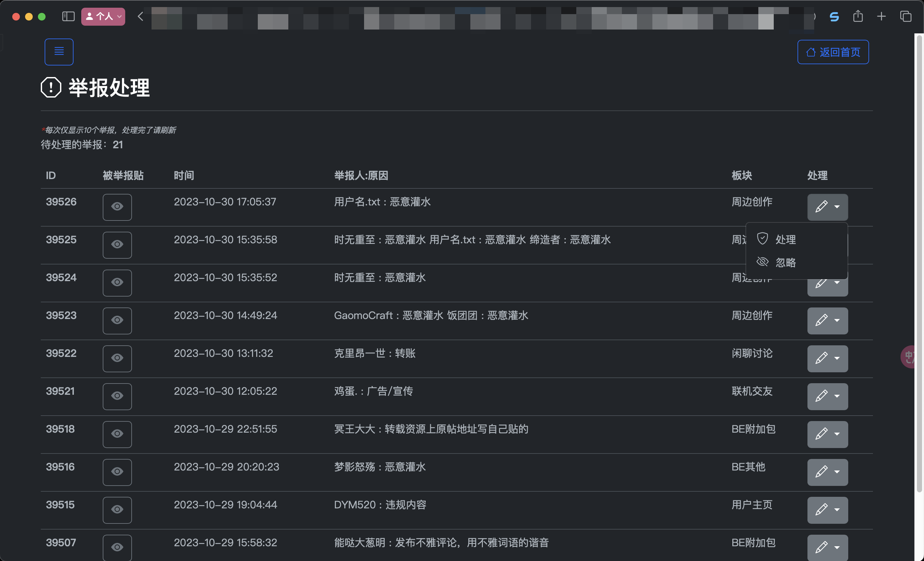The height and width of the screenshot is (561, 924).
Task: Collapse the handle dropdown for report 39526
Action: tap(827, 207)
